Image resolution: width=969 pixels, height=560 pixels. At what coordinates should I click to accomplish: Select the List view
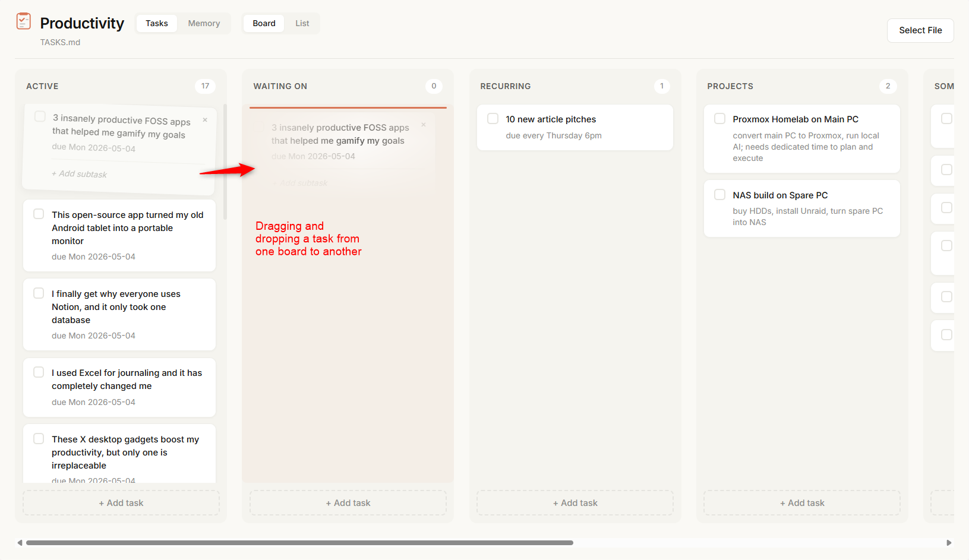pos(302,23)
